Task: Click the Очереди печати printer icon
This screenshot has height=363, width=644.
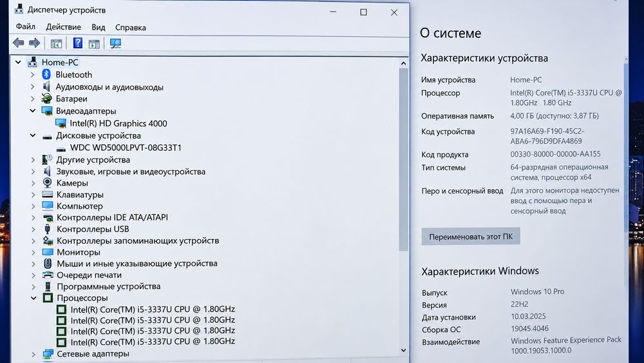Action: [48, 275]
